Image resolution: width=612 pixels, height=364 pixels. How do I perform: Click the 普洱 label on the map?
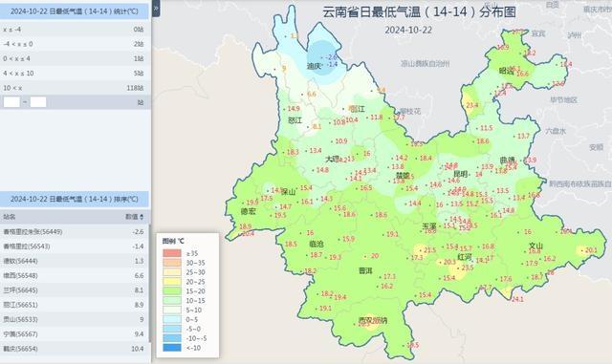coord(365,270)
